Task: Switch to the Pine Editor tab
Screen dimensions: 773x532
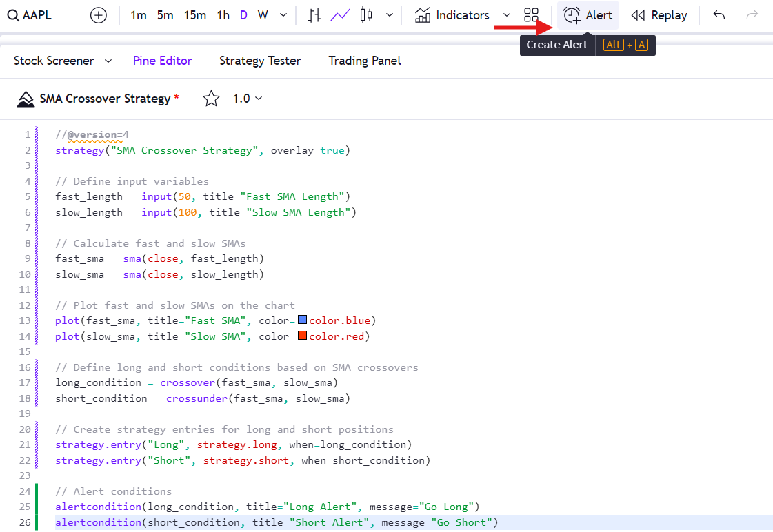Action: pos(162,61)
